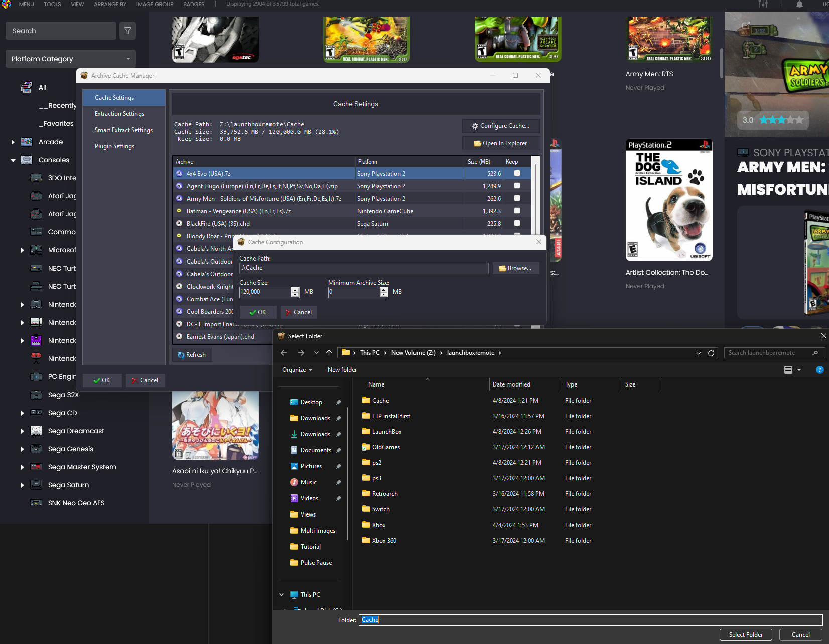The height and width of the screenshot is (644, 829).
Task: Click Open In Explorer button
Action: 501,143
